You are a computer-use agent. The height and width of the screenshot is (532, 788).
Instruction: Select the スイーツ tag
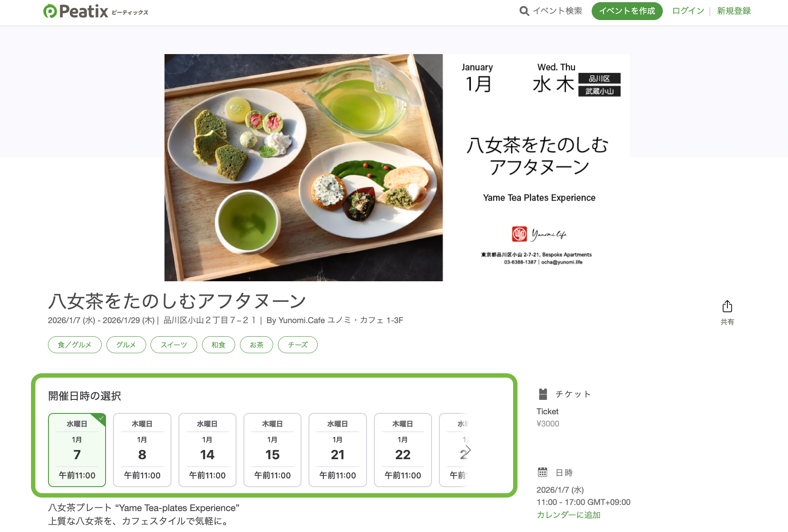(174, 344)
